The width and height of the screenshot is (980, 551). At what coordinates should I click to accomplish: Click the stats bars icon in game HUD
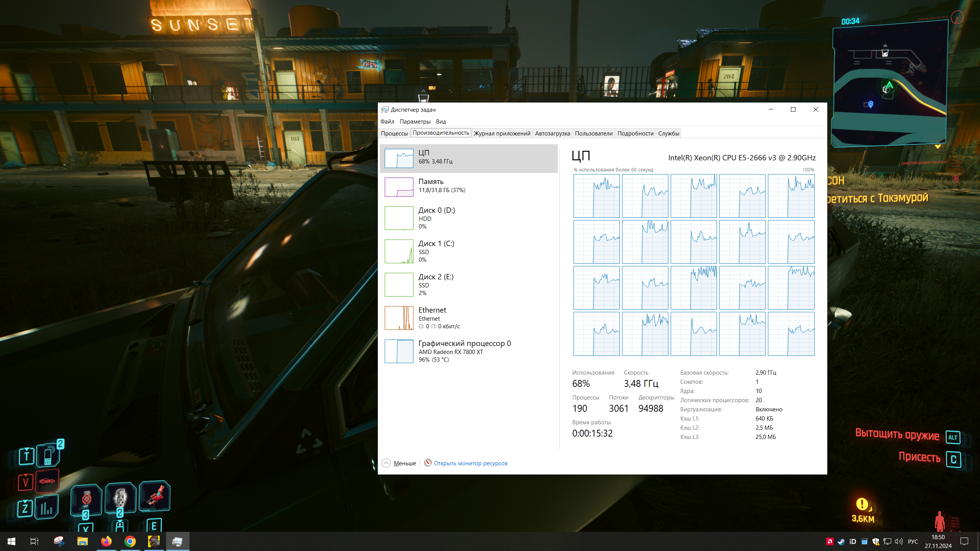click(46, 508)
